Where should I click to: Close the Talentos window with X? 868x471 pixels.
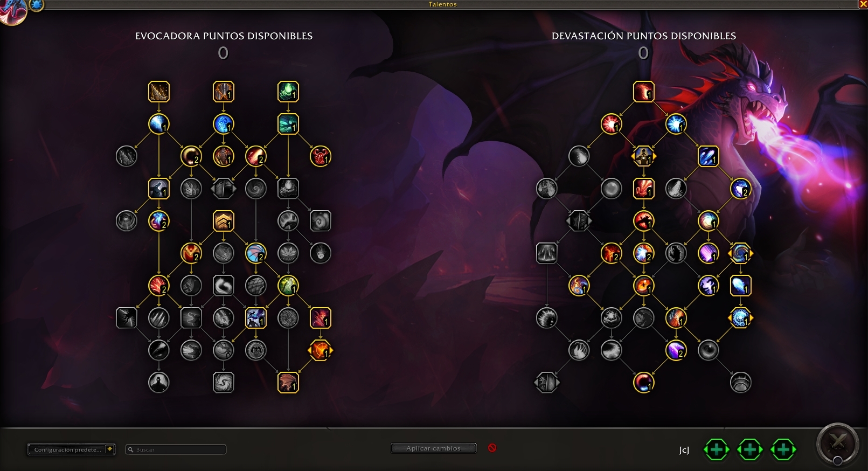(863, 4)
